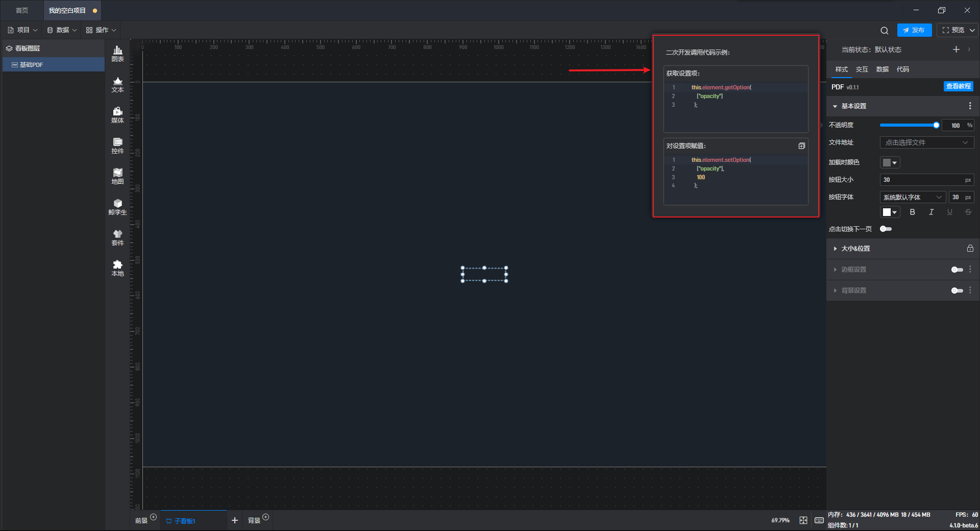Switch to the 样式 style tab
The height and width of the screenshot is (531, 980).
(x=841, y=69)
